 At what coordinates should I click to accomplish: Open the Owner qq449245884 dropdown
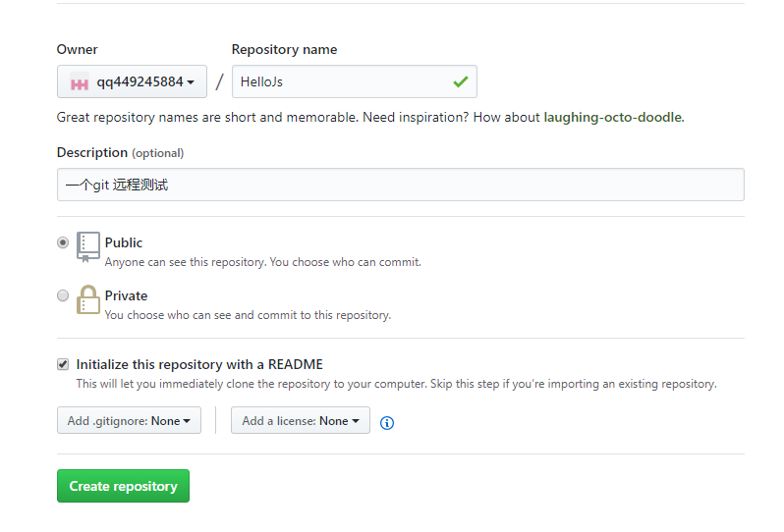point(132,82)
